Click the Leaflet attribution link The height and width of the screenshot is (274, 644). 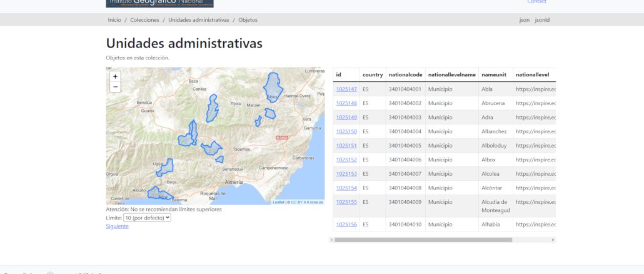pos(278,202)
